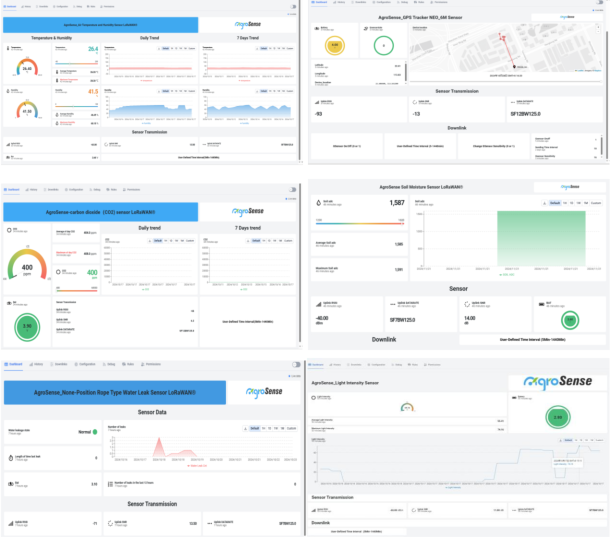Toggle the switch in the GPS Tracker dashboard header
The height and width of the screenshot is (537, 613).
pyautogui.click(x=599, y=2)
